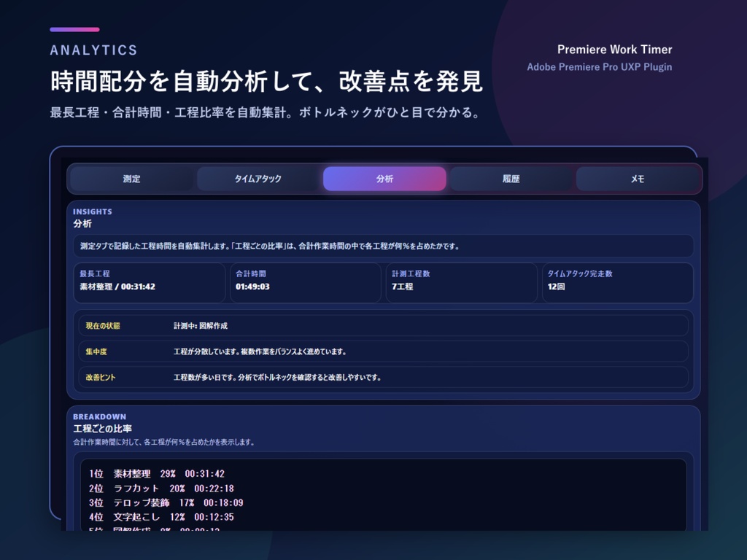The image size is (747, 560).
Task: Switch to the メモ tab
Action: (638, 179)
